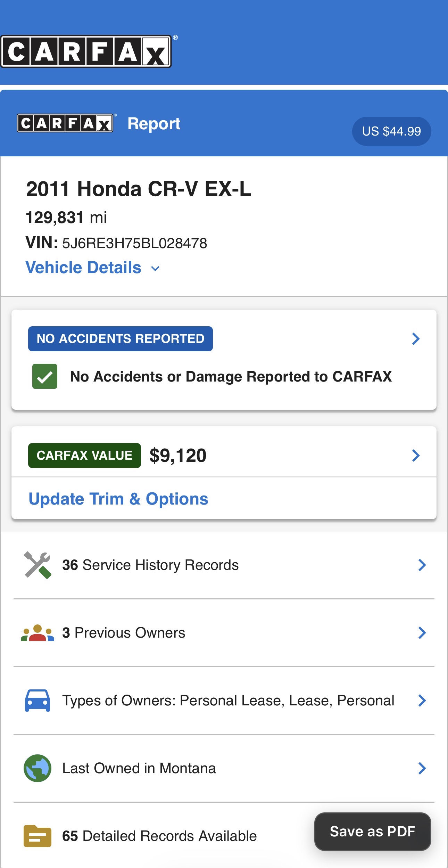Open the accidents section chevron arrow
This screenshot has width=448, height=868.
point(416,339)
